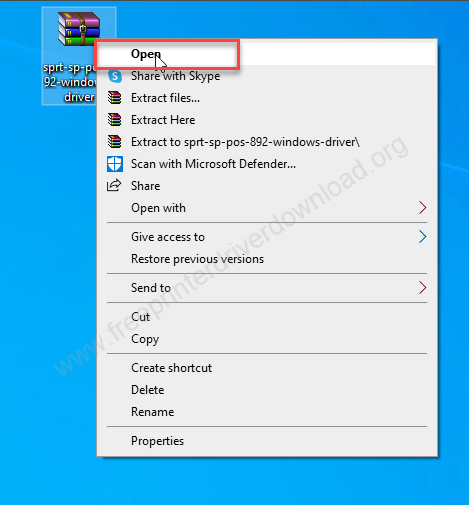The image size is (469, 505).
Task: Select the sprt-sp-pos WinRAR archive desktop icon
Action: pyautogui.click(x=79, y=29)
